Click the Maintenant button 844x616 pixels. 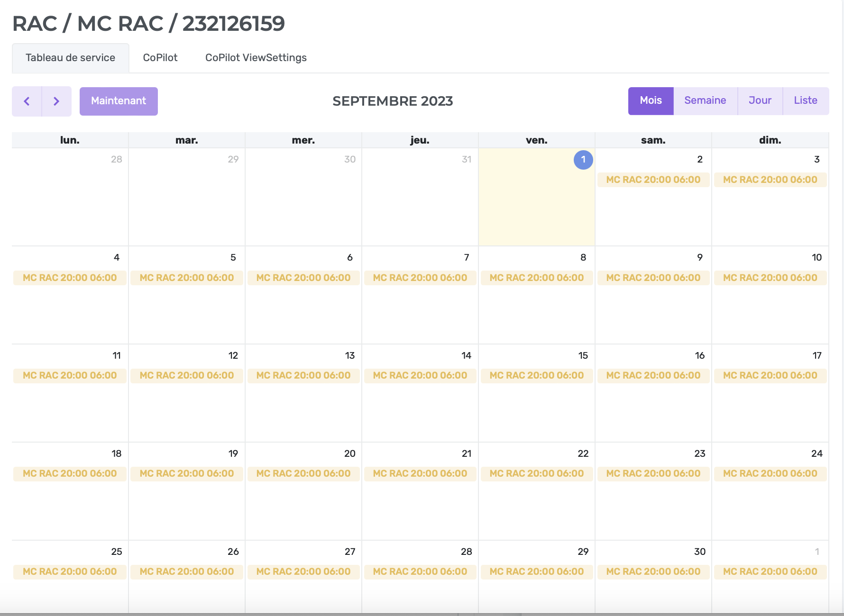coord(119,101)
